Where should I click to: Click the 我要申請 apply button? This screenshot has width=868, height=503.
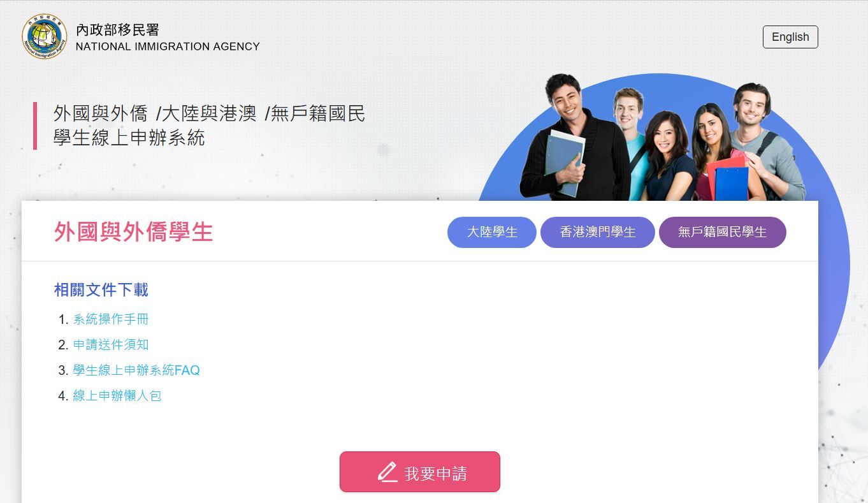pyautogui.click(x=420, y=472)
